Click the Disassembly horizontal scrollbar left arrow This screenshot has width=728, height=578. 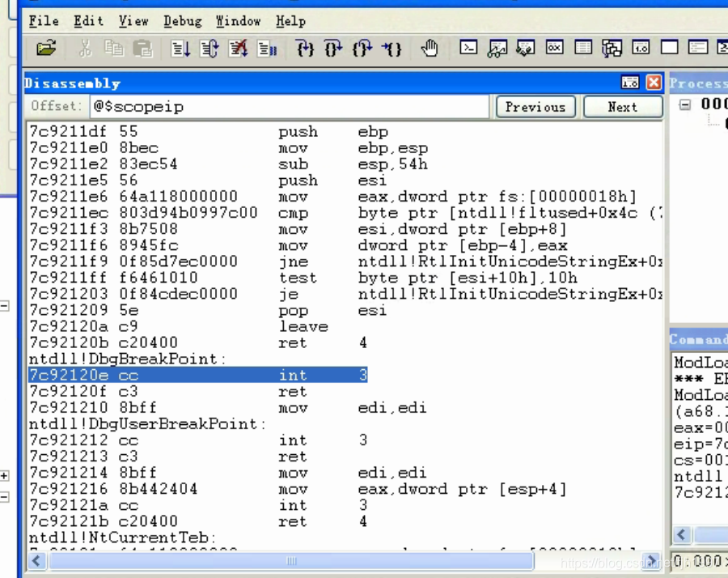(36, 561)
